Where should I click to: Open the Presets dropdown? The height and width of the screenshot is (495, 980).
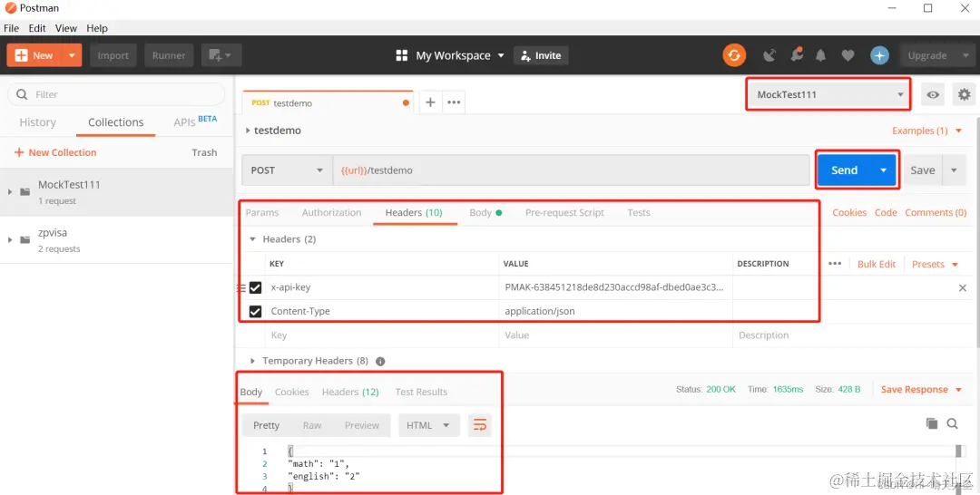(935, 264)
